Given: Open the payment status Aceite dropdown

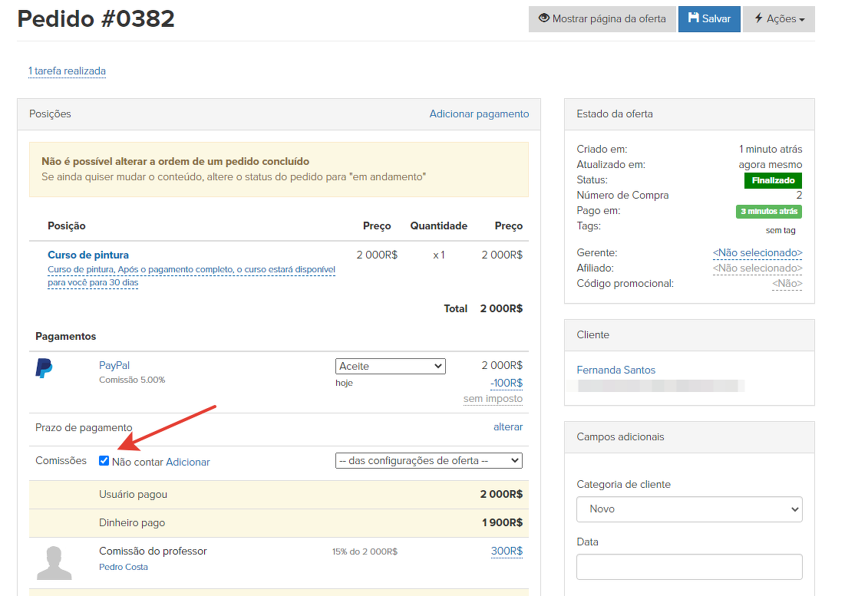Looking at the screenshot, I should tap(390, 367).
